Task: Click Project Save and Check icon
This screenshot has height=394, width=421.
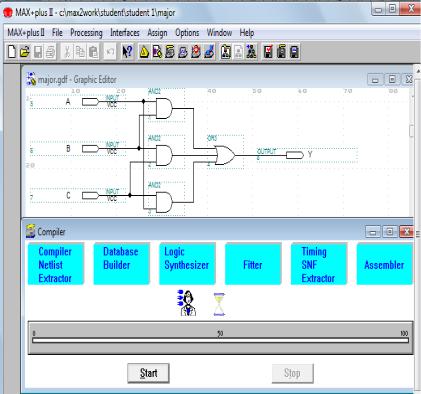Action: coord(268,52)
